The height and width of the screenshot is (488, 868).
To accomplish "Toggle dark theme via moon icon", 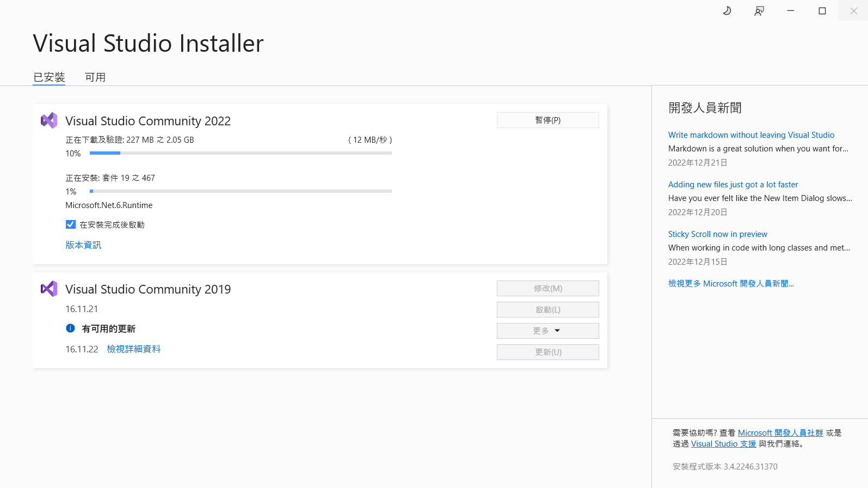I will coord(727,11).
